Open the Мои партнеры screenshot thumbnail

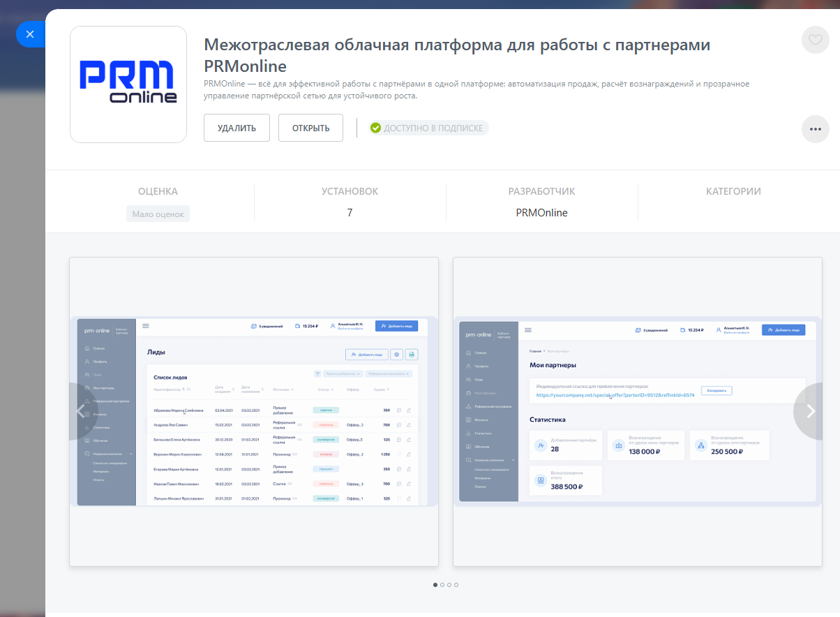click(x=637, y=412)
